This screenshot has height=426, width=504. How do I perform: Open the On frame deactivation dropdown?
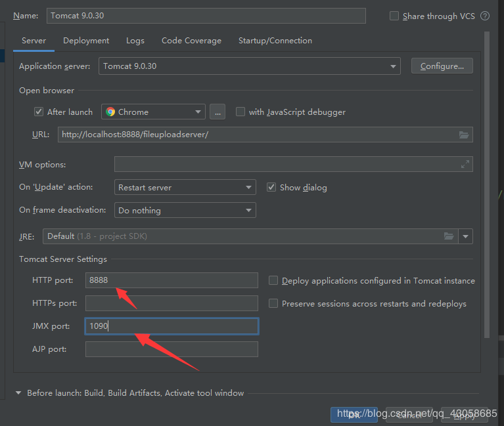pyautogui.click(x=185, y=210)
